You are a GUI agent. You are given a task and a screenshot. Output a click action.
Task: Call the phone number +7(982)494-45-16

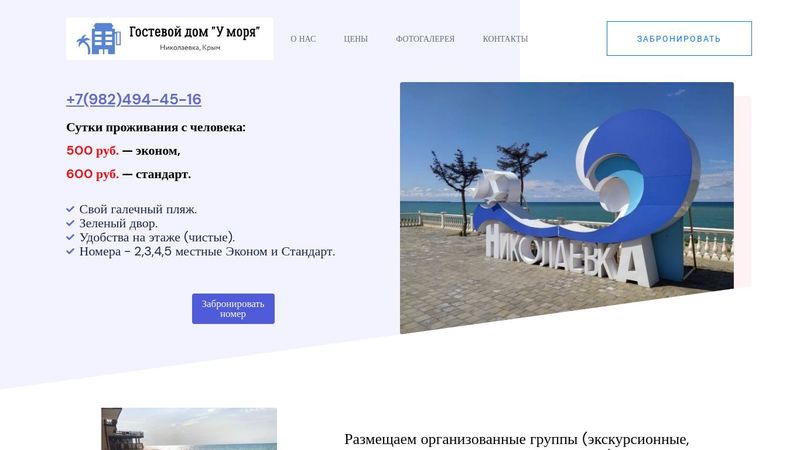pos(134,99)
